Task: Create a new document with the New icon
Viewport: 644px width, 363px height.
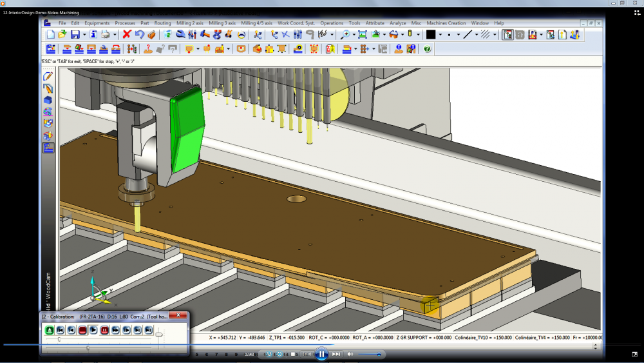Action: 50,35
